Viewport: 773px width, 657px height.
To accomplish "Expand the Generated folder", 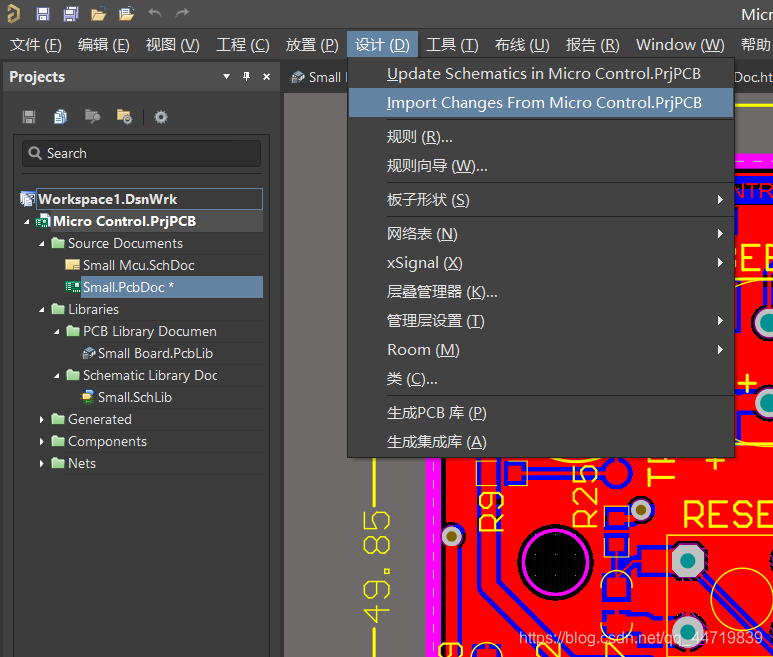I will pyautogui.click(x=42, y=419).
